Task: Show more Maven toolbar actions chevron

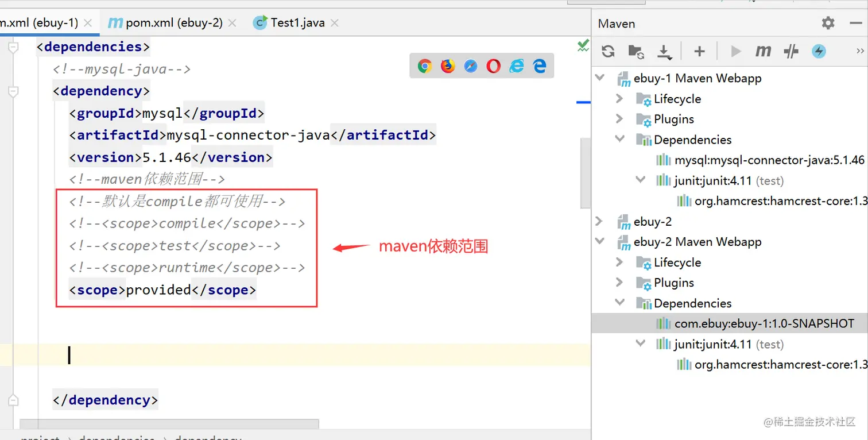Action: [x=860, y=51]
